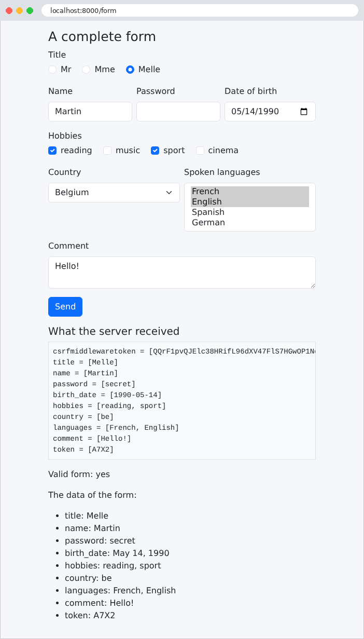Screen dimensions: 364x639
Task: Select German in Spoken languages list
Action: point(250,223)
